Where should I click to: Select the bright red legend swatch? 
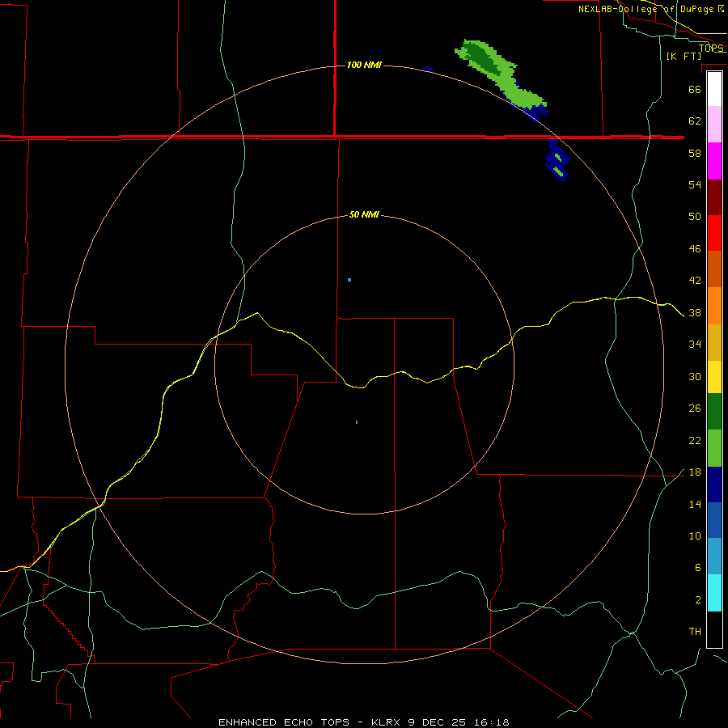pyautogui.click(x=714, y=233)
